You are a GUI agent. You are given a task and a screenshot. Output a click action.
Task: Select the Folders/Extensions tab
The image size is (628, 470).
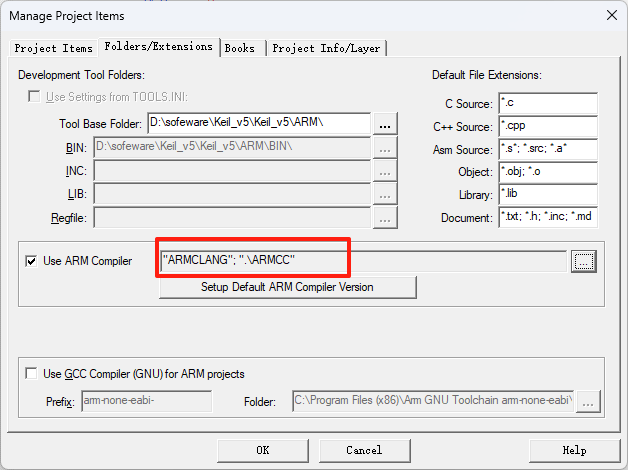coord(159,47)
